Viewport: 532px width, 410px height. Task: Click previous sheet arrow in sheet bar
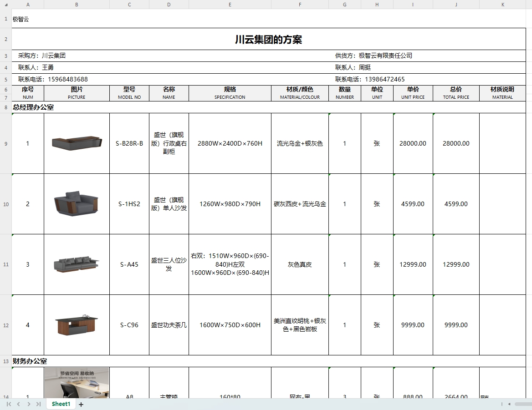[x=19, y=404]
